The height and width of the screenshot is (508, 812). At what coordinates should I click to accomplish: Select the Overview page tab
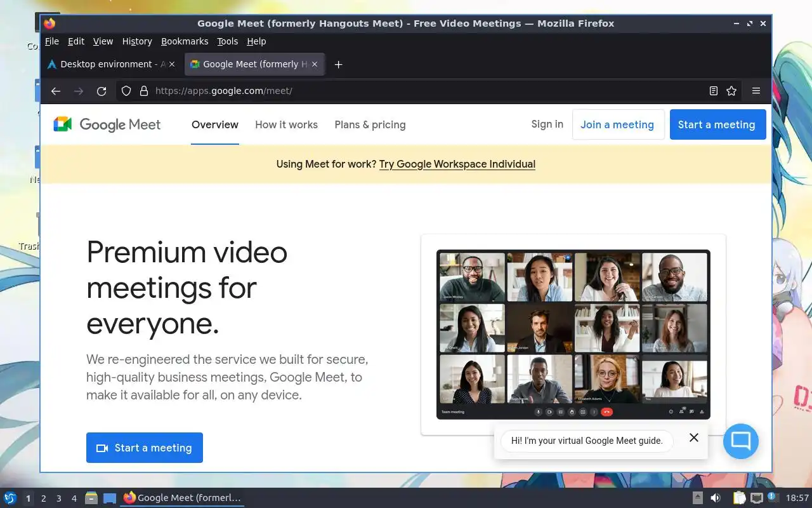(x=215, y=124)
